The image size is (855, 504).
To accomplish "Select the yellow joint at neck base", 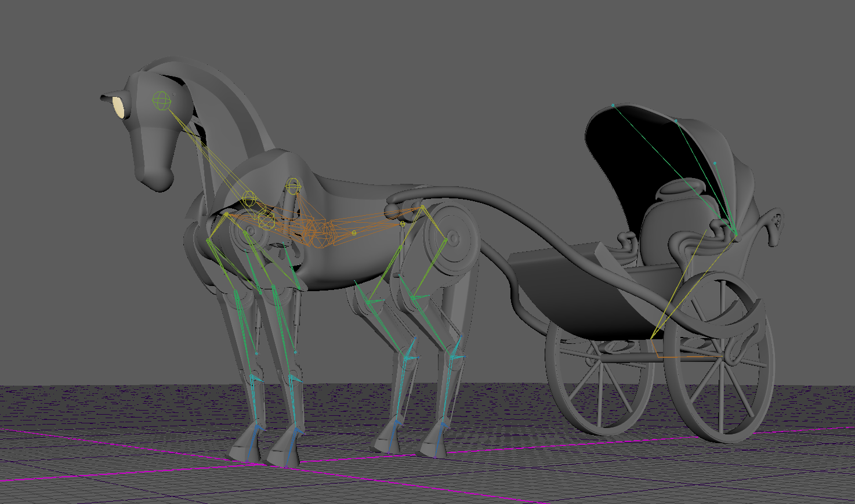I will coord(249,198).
